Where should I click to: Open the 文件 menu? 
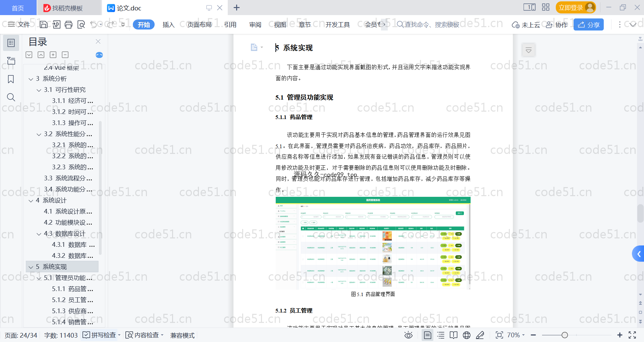[x=19, y=24]
